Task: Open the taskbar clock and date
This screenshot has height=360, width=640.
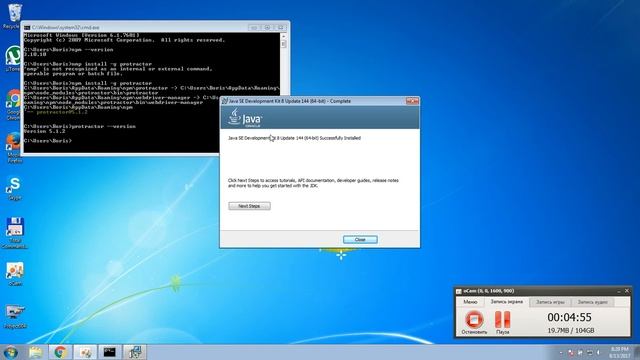Action: pyautogui.click(x=619, y=352)
